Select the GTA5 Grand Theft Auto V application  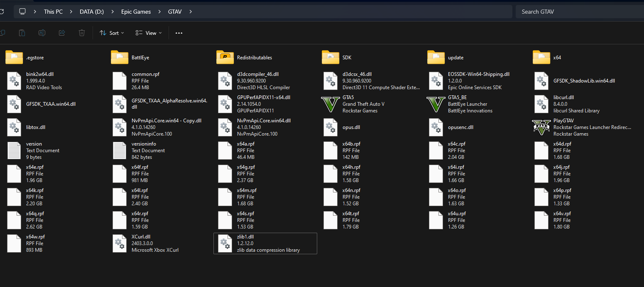(331, 104)
